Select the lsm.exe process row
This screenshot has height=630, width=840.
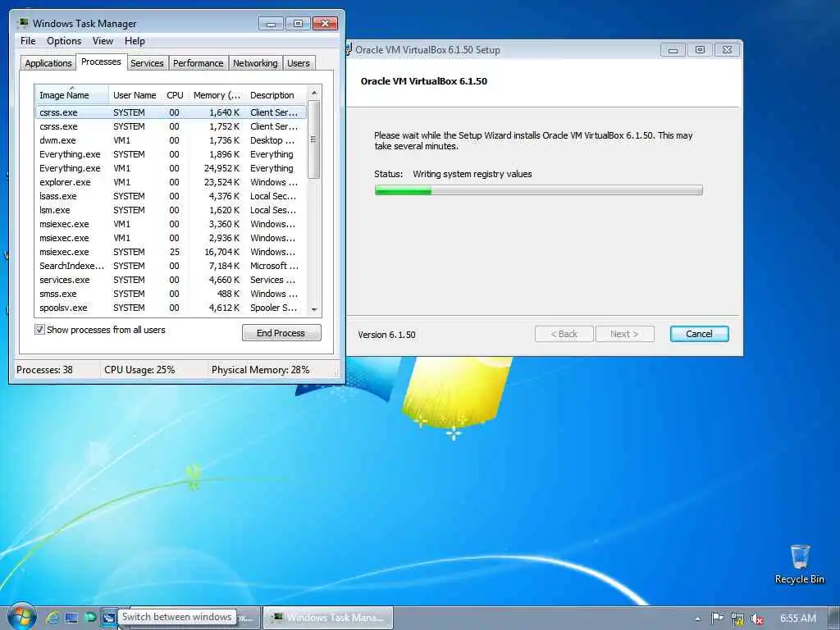[x=171, y=210]
